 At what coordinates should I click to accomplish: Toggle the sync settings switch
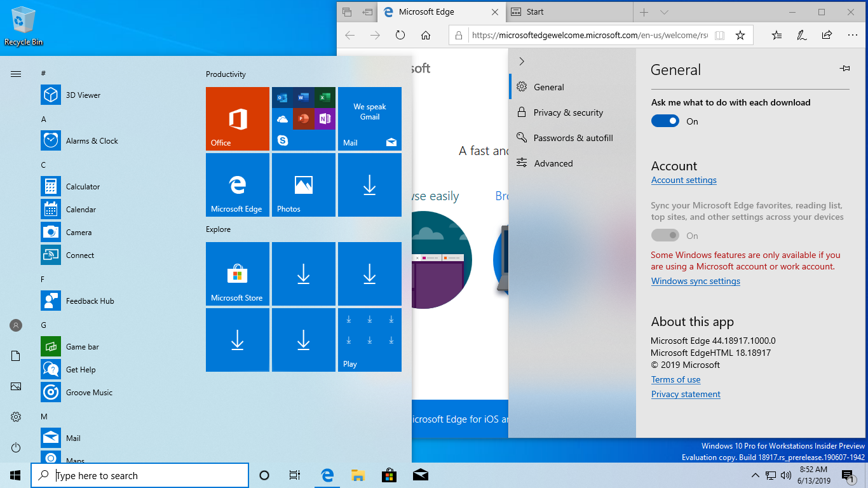[x=665, y=235]
